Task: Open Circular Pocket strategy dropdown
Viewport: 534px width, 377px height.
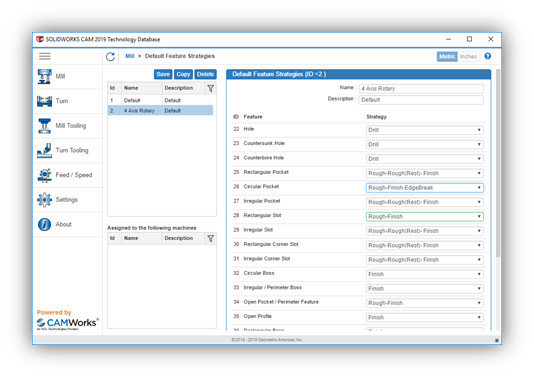Action: point(425,188)
